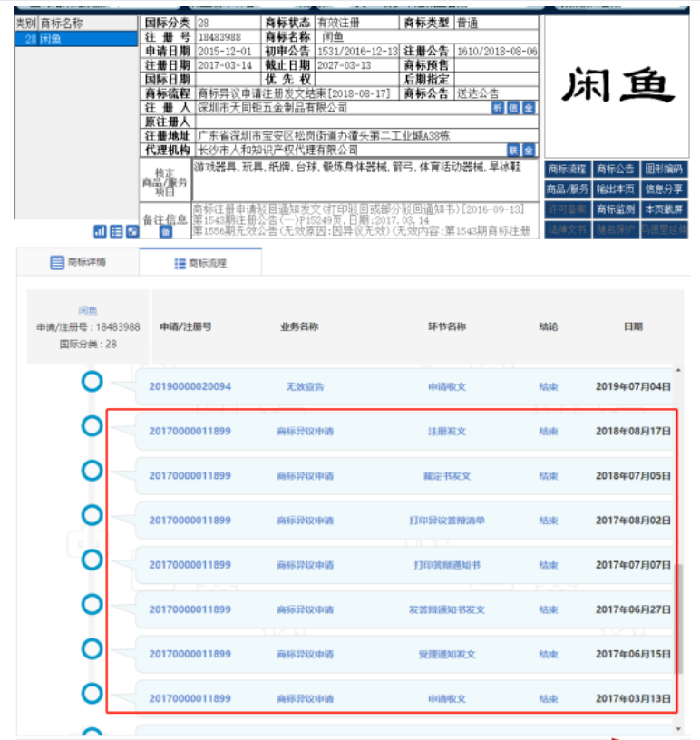Click the 裁定书发文 stage link
The width and height of the screenshot is (700, 740).
tap(446, 476)
